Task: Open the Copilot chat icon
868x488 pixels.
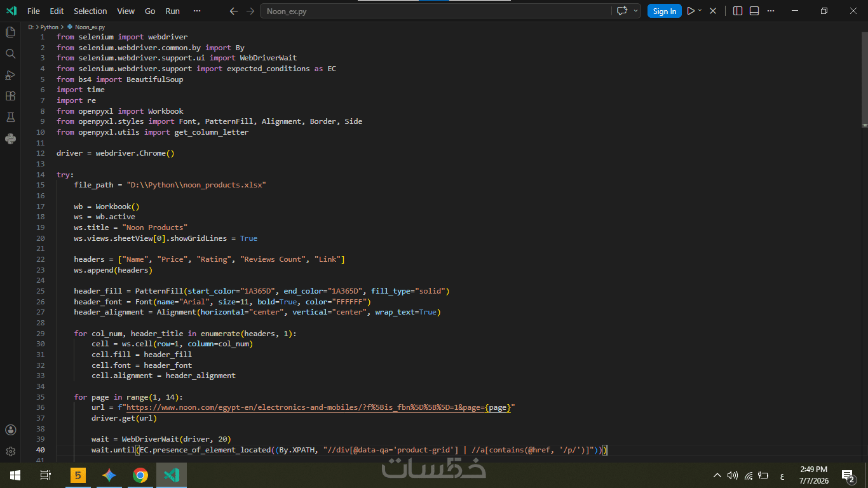Action: [622, 11]
